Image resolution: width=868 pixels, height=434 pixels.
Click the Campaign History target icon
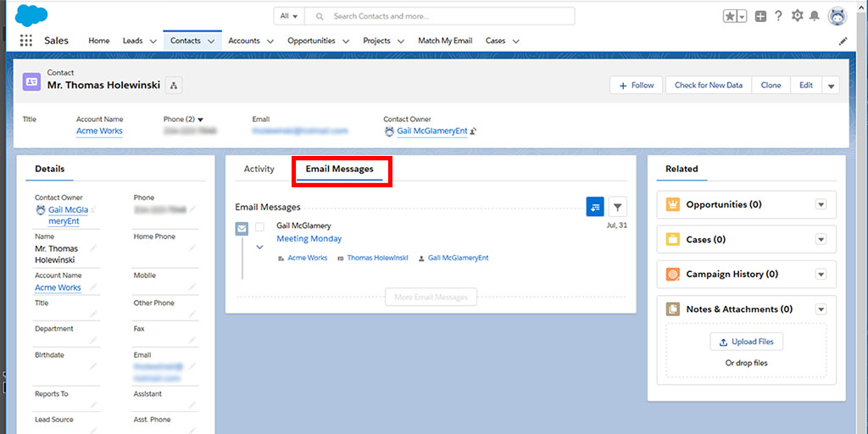pos(672,275)
